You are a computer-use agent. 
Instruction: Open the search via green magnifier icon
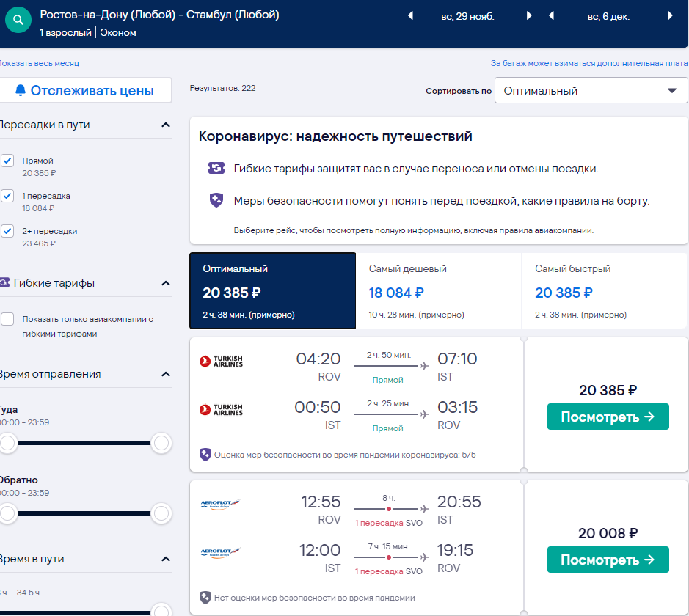(x=18, y=20)
